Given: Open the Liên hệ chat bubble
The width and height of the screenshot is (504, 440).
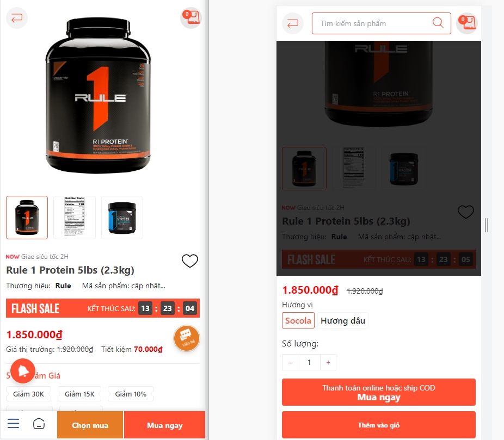Looking at the screenshot, I should tap(187, 338).
